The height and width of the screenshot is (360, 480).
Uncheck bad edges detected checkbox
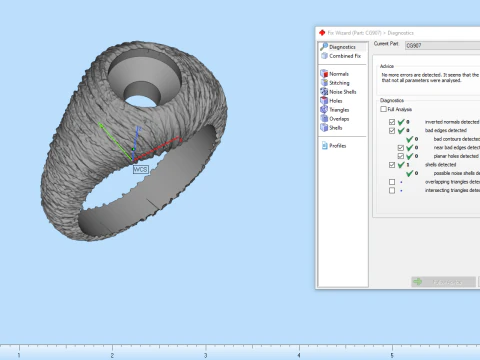point(392,131)
